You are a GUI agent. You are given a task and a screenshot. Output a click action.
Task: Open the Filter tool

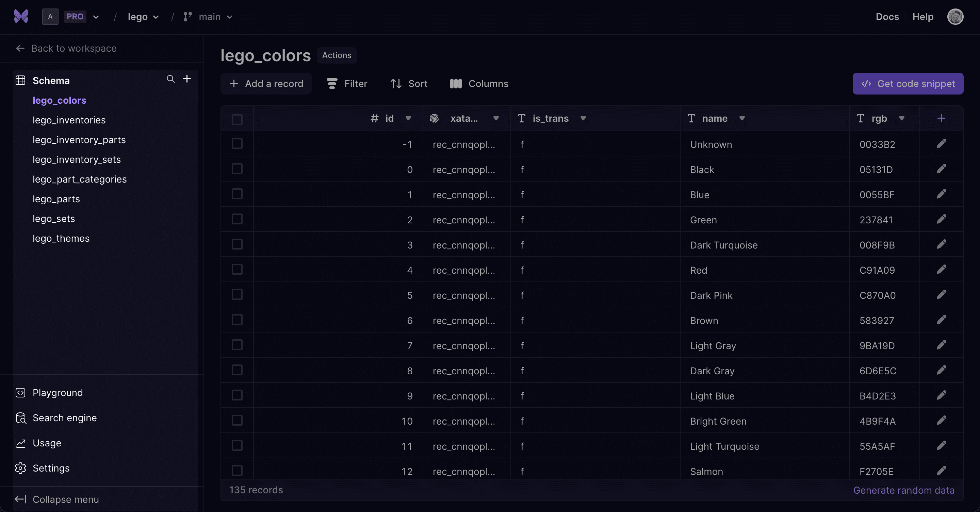347,84
